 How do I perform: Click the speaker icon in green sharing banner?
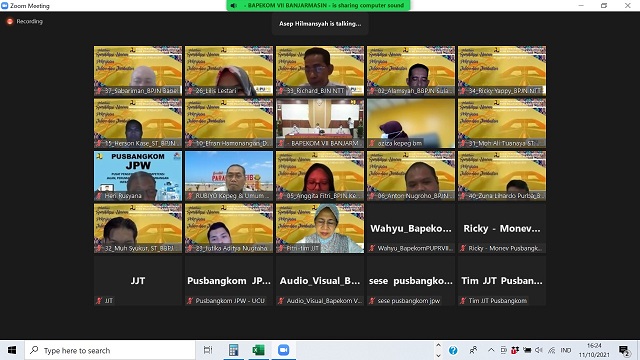pyautogui.click(x=233, y=5)
